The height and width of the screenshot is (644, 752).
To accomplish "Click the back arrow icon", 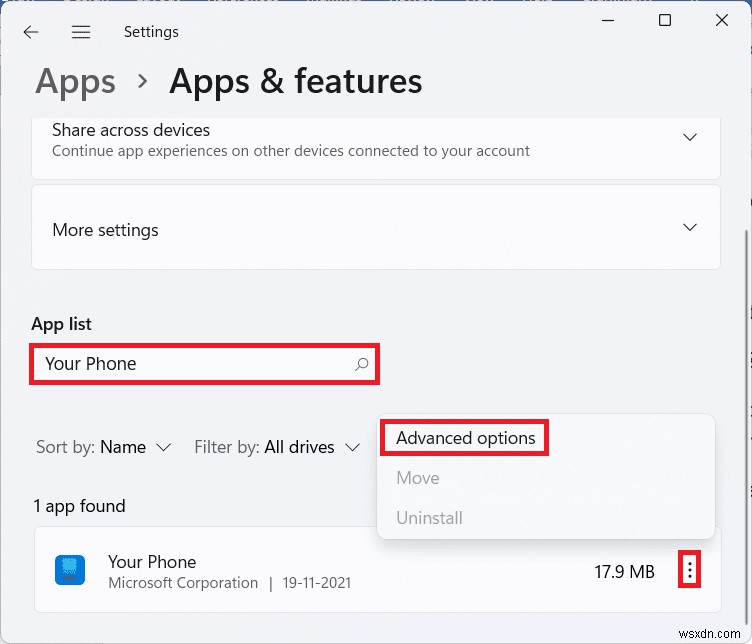I will (x=31, y=32).
